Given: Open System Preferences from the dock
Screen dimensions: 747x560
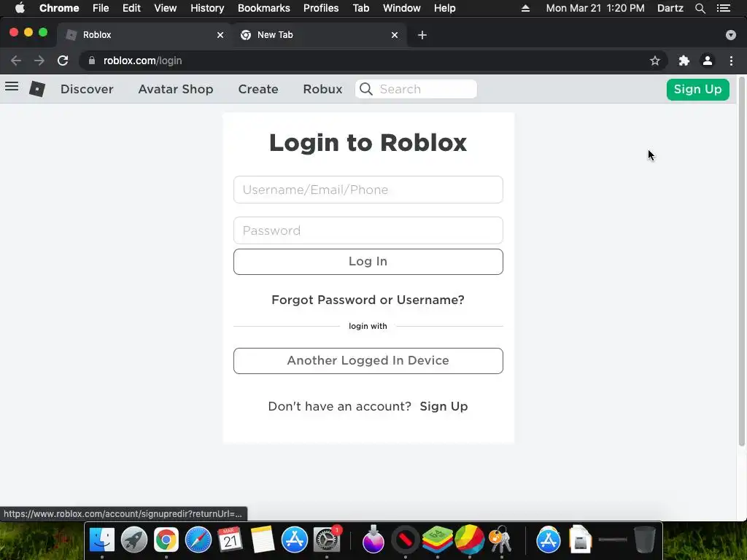Looking at the screenshot, I should click(326, 540).
